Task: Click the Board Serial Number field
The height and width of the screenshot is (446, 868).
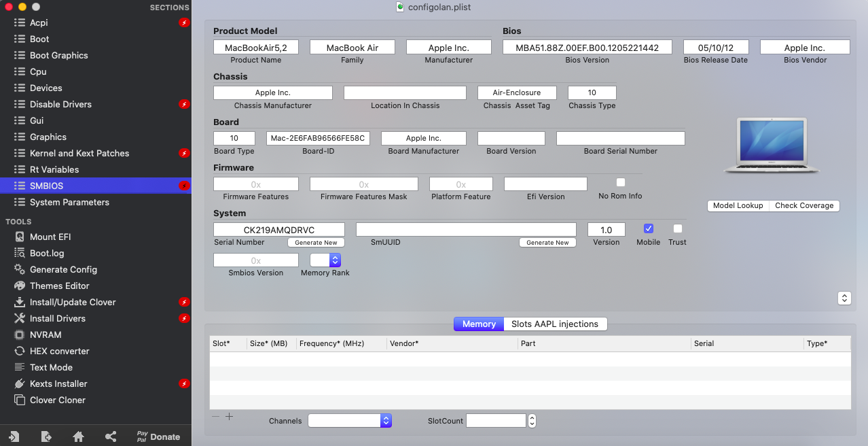Action: click(620, 138)
